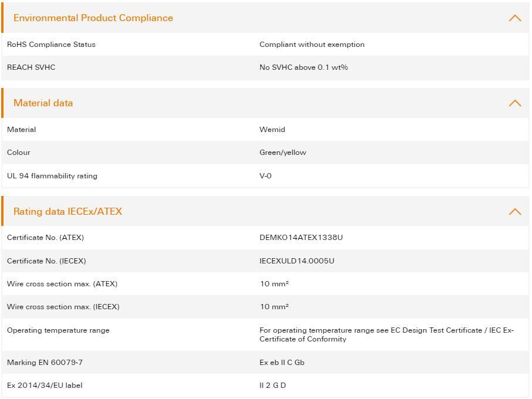Select the Ex eb II C Gb marking
The height and width of the screenshot is (399, 532).
tap(282, 363)
